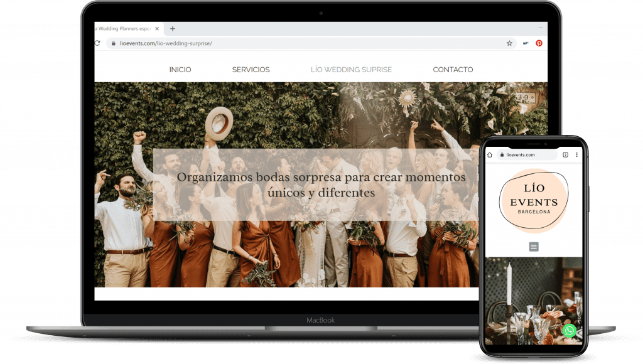Expand the hamburger menu on phone site
Screen dimensions: 643x364
coord(534,247)
